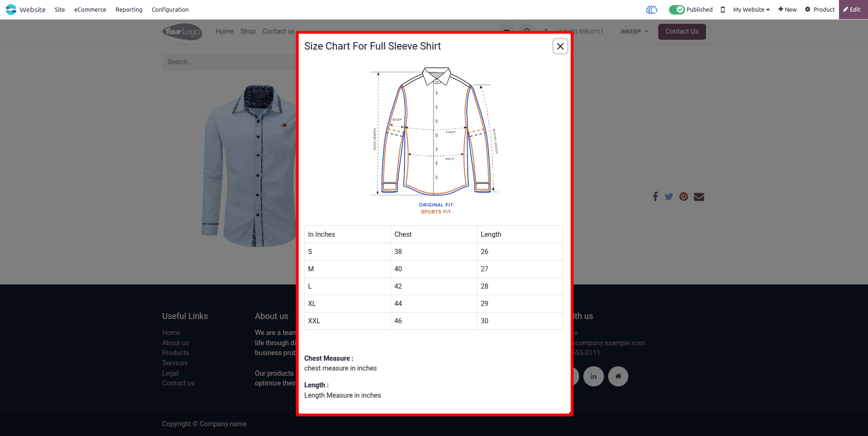Open the eCommerce menu
The height and width of the screenshot is (436, 868).
coord(90,9)
